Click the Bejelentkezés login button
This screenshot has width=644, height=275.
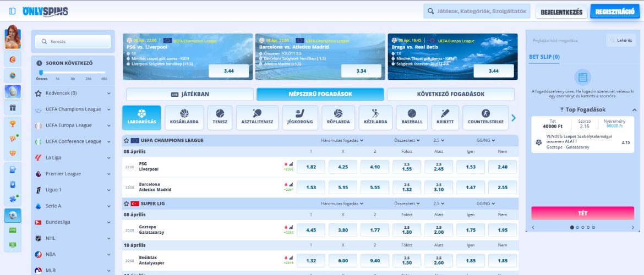(x=561, y=12)
